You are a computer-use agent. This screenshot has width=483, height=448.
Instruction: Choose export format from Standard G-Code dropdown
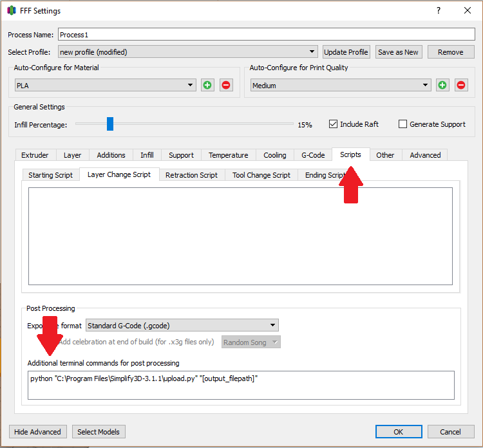click(182, 326)
